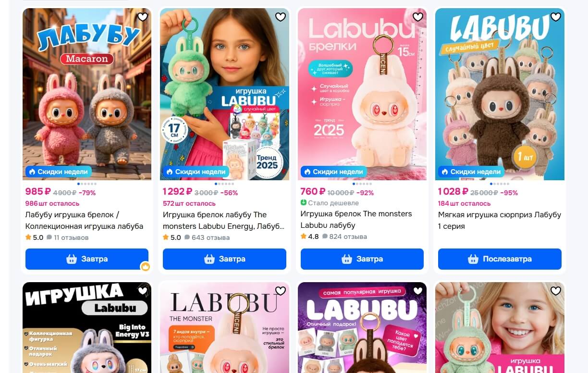Click heart on LABUBU The Monster card
This screenshot has height=373, width=588.
[x=281, y=291]
